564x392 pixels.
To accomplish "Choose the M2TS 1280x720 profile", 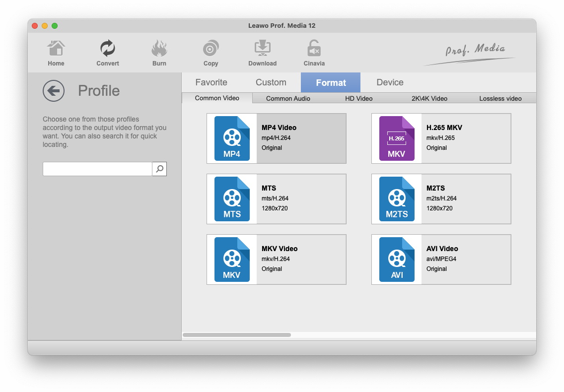I will click(x=441, y=199).
